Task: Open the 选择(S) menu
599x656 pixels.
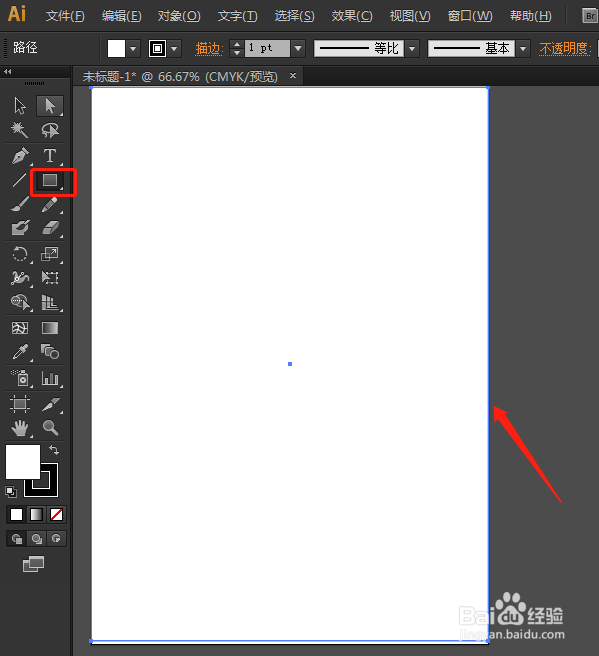Action: [x=294, y=16]
